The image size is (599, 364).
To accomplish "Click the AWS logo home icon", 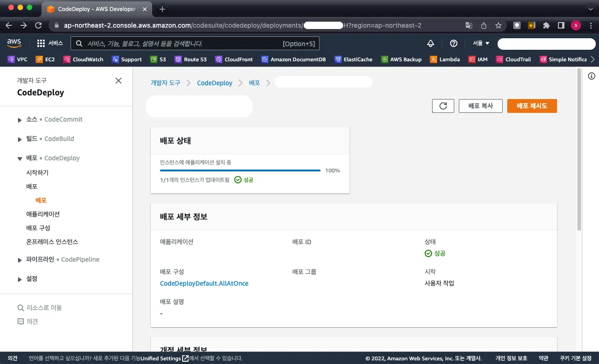I will coord(14,43).
